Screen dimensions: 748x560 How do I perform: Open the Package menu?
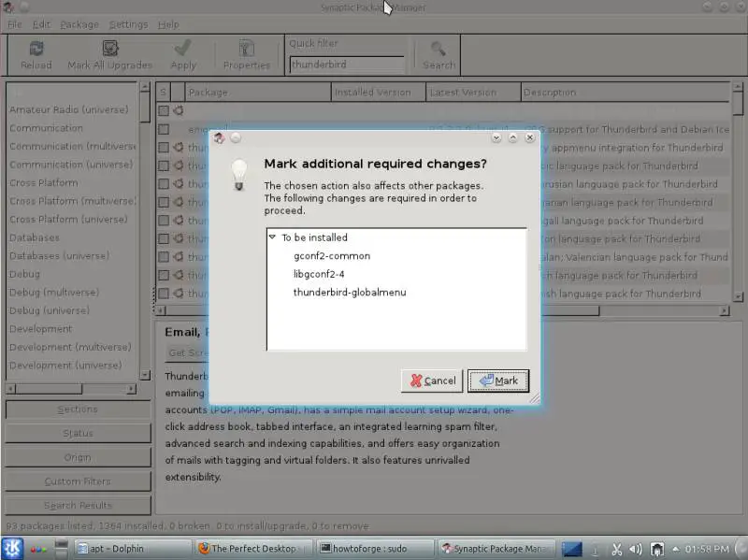[x=79, y=24]
